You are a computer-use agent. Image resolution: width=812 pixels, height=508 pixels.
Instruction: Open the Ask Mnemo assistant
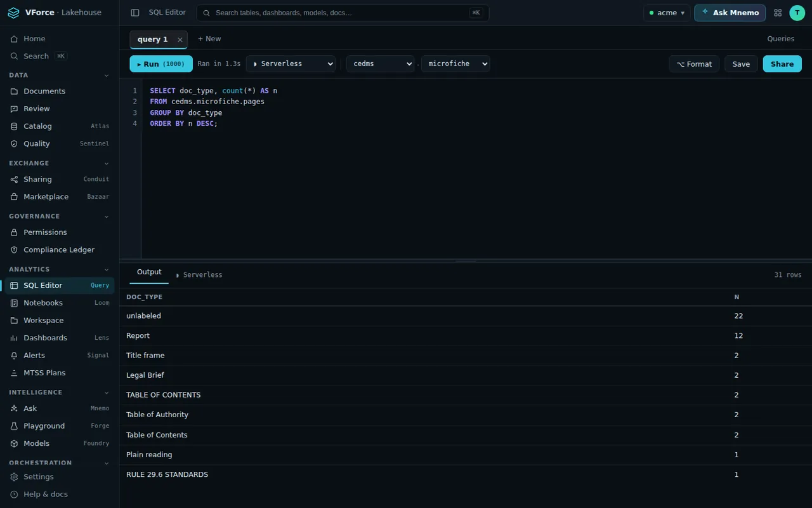click(730, 13)
